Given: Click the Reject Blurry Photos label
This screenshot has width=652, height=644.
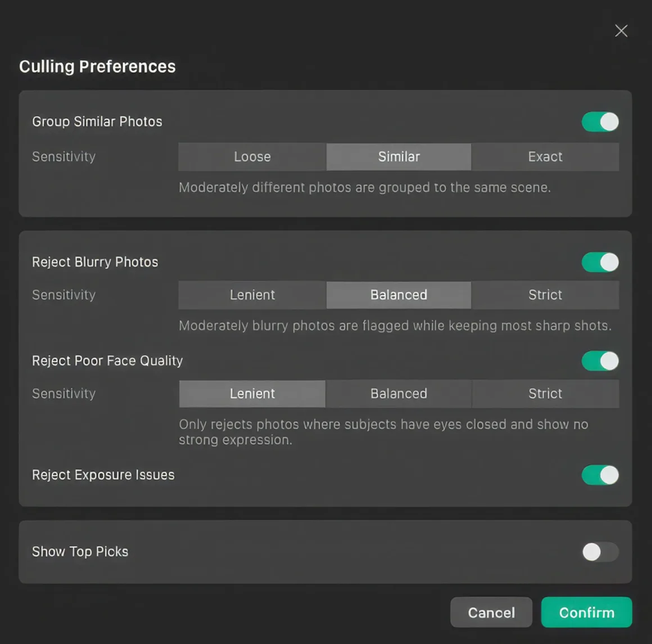Looking at the screenshot, I should [95, 262].
